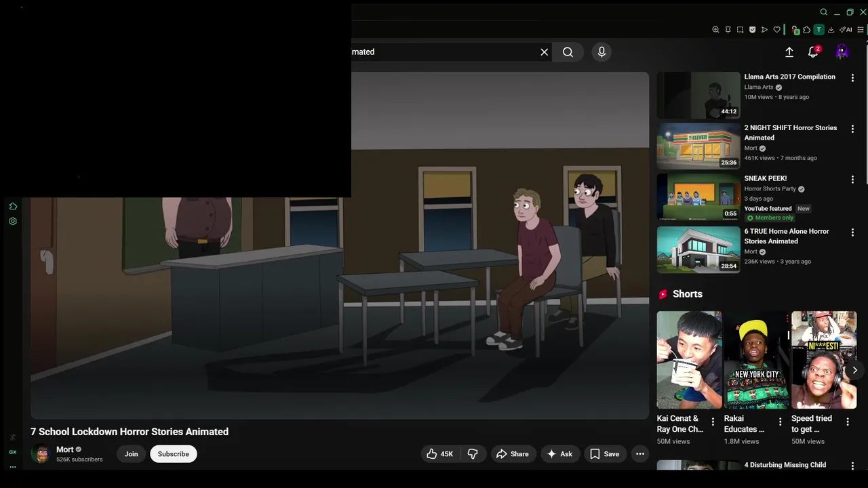Click the Join button
The image size is (868, 488).
(132, 454)
